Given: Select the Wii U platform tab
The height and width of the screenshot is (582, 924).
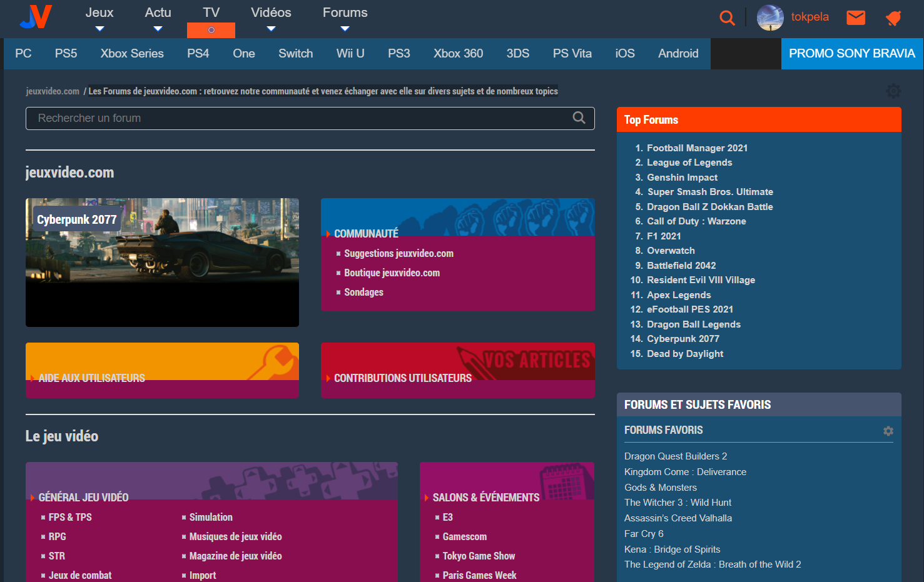Looking at the screenshot, I should pyautogui.click(x=350, y=54).
